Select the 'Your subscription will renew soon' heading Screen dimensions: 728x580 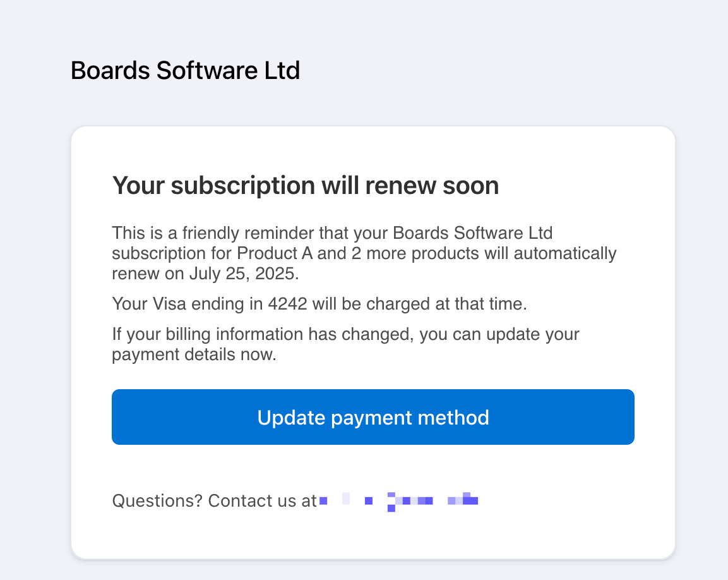pyautogui.click(x=306, y=185)
